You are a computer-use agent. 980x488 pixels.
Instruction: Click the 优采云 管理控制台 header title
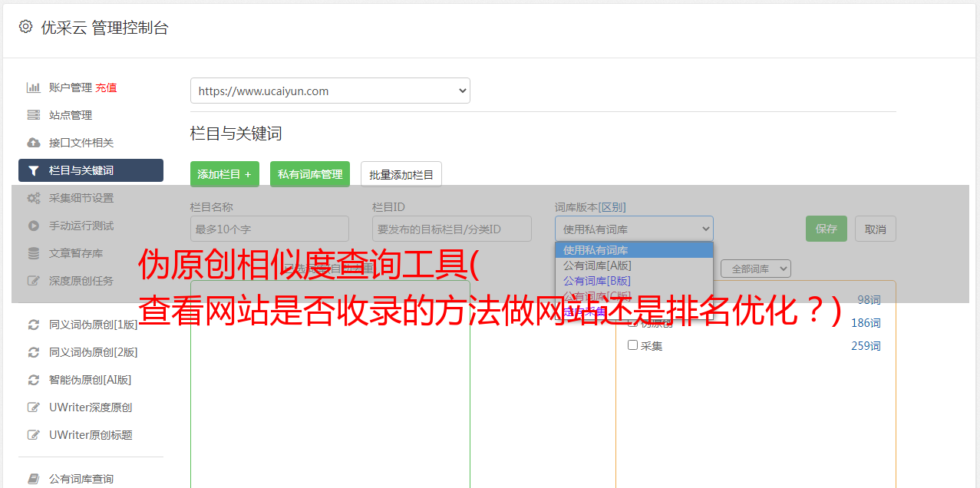[x=104, y=28]
